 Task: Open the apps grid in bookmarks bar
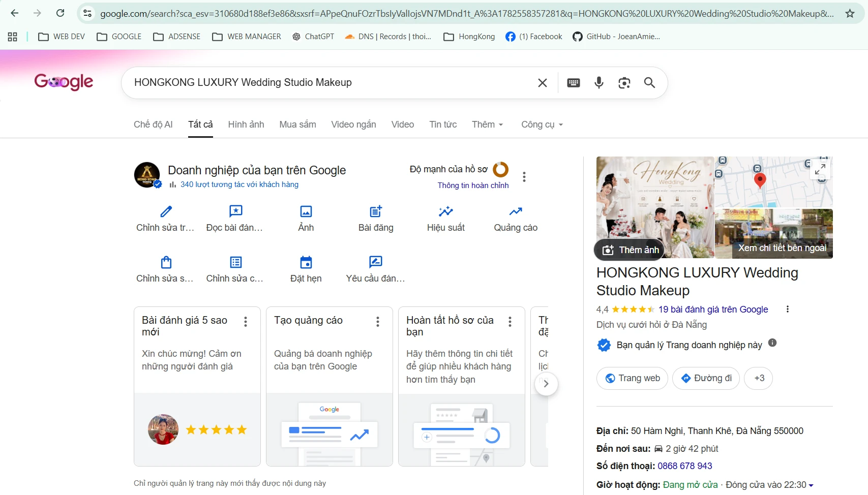(13, 37)
